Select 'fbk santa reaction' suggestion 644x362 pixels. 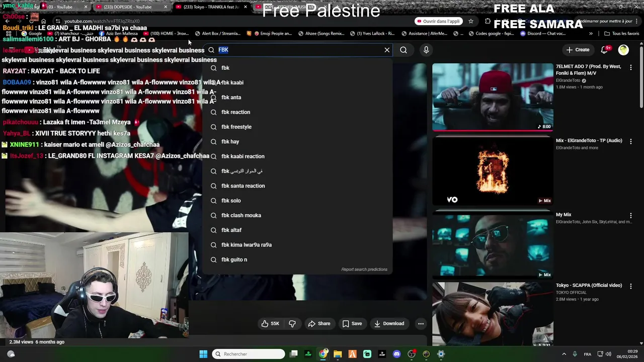pos(297,186)
